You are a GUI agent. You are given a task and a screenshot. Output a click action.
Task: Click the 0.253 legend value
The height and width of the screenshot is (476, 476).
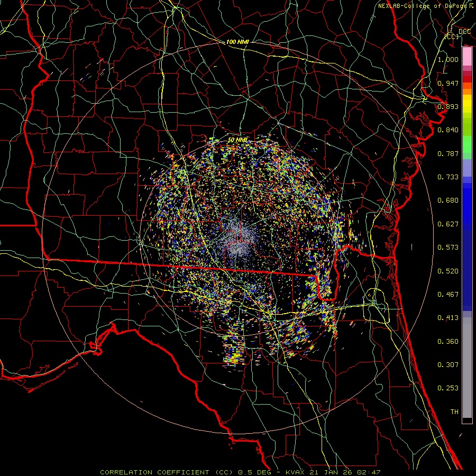point(448,388)
